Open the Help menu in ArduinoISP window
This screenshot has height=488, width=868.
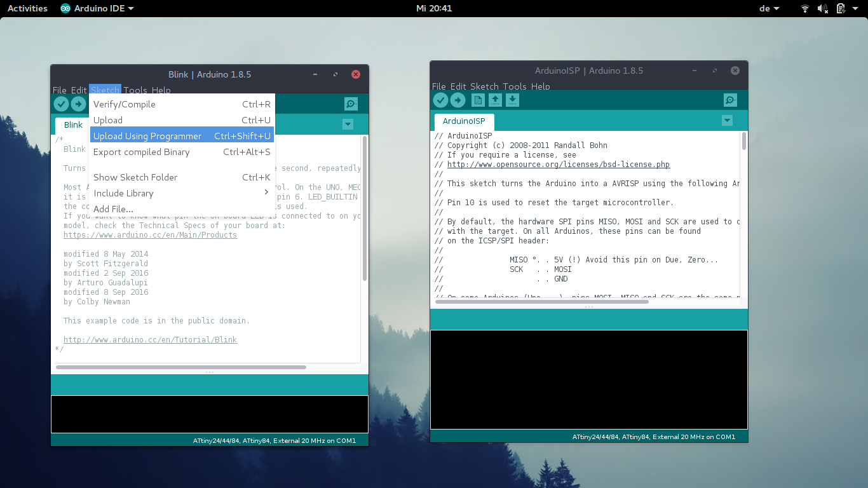click(x=541, y=86)
